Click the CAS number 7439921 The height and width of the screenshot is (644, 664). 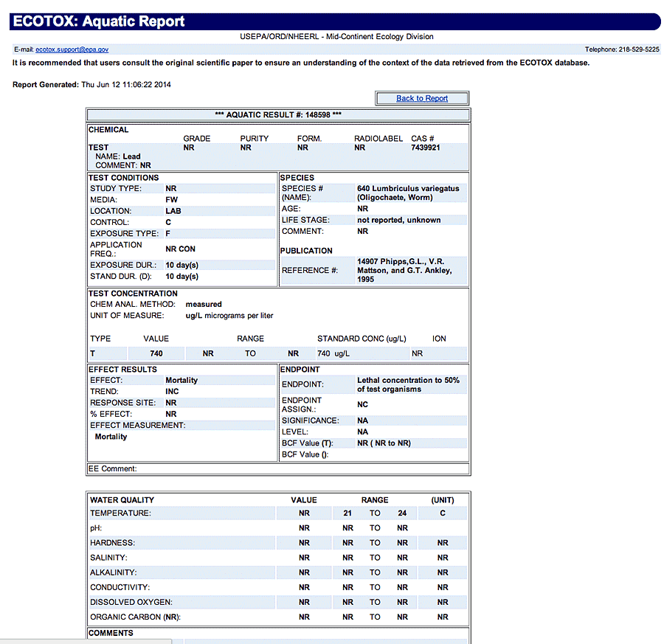426,148
